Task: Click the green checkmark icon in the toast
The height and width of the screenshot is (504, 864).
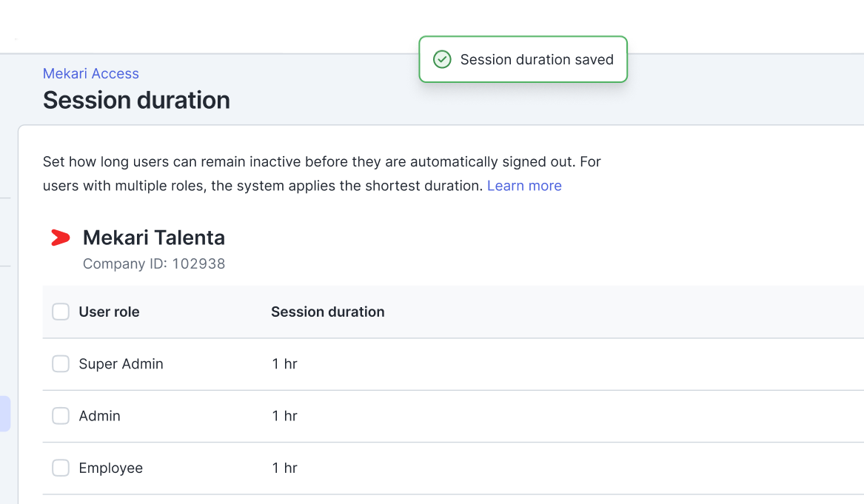Action: click(x=442, y=60)
